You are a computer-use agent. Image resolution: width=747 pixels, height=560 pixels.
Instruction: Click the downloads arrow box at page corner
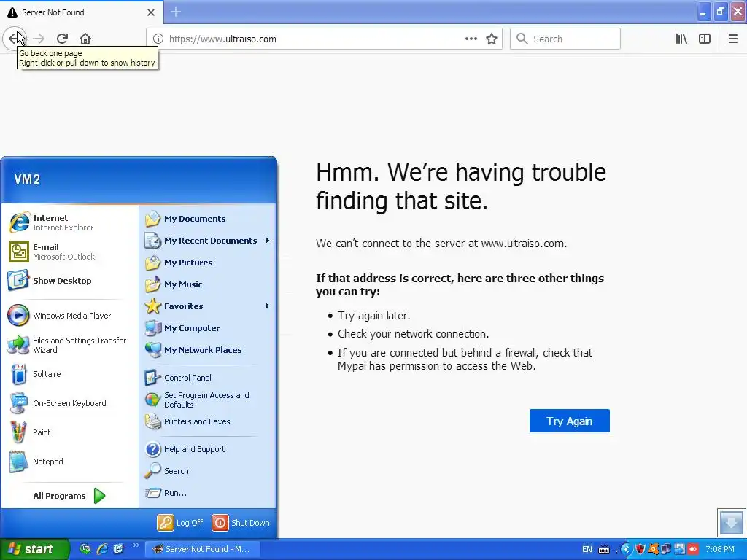point(731,522)
